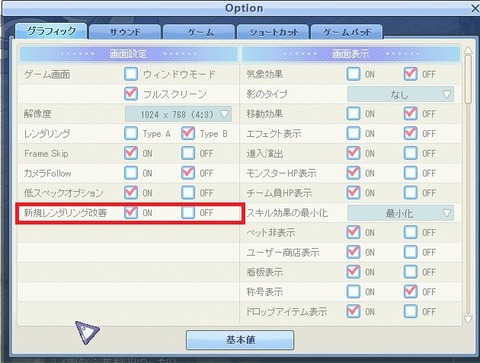
Task: Set モンスターHP表示 to OFF
Action: (410, 173)
